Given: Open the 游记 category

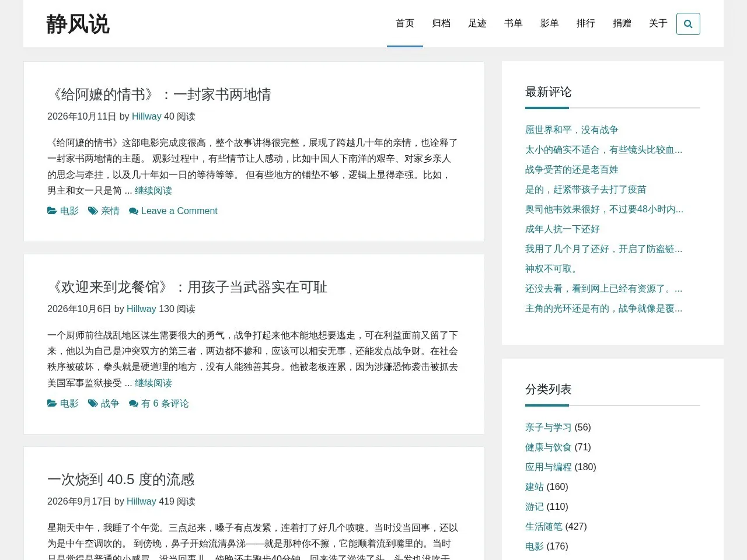Looking at the screenshot, I should 535,507.
